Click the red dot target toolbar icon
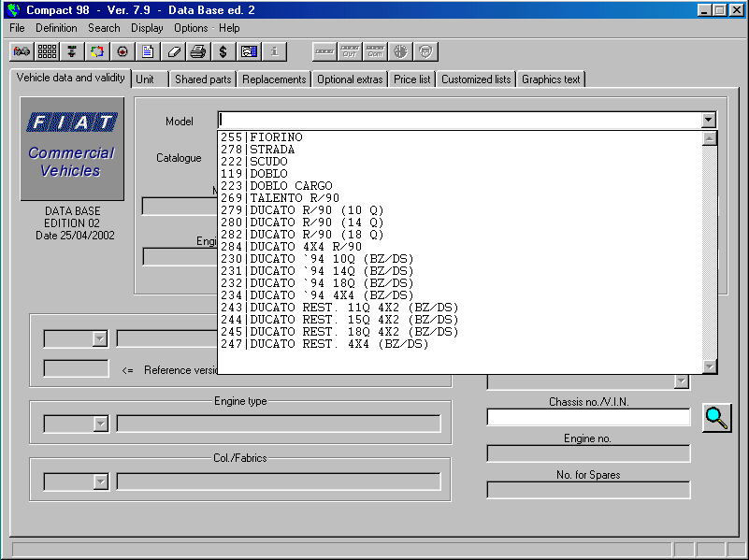This screenshot has height=560, width=749. [122, 51]
